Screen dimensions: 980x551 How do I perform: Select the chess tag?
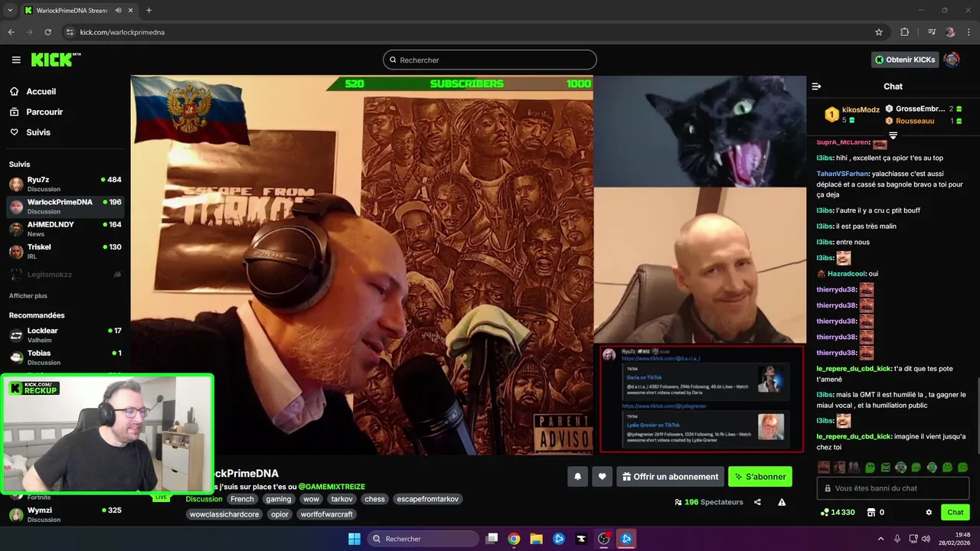click(x=374, y=499)
